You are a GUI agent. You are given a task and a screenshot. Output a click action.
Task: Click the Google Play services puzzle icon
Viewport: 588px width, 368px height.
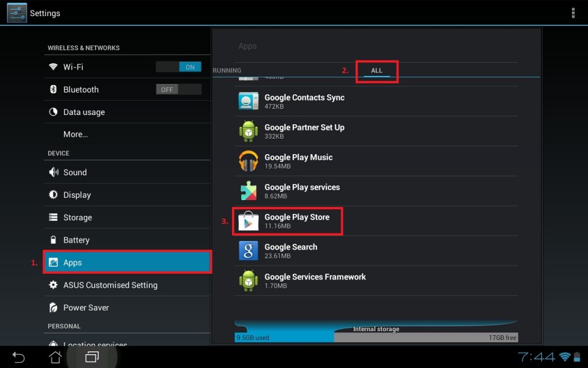point(248,191)
